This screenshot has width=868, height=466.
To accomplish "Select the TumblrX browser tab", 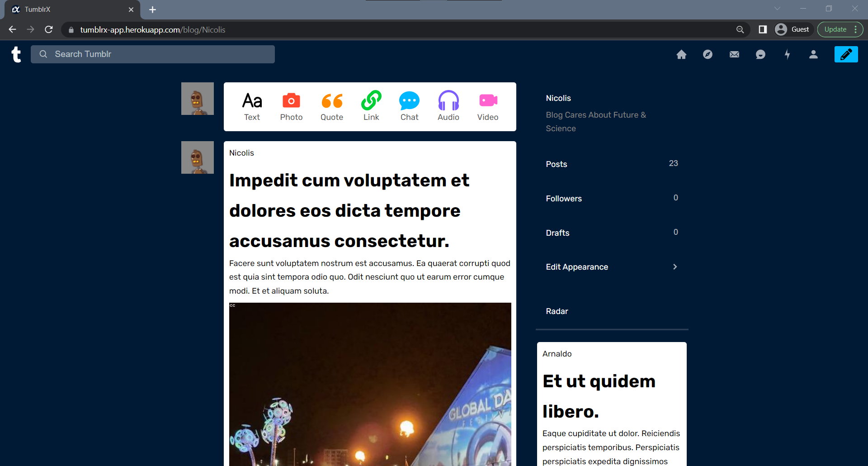I will pos(72,10).
